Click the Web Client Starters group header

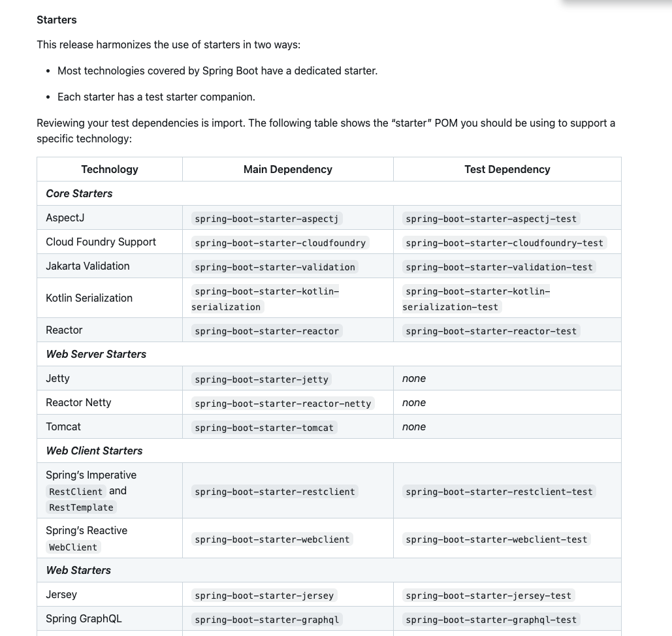pyautogui.click(x=94, y=451)
